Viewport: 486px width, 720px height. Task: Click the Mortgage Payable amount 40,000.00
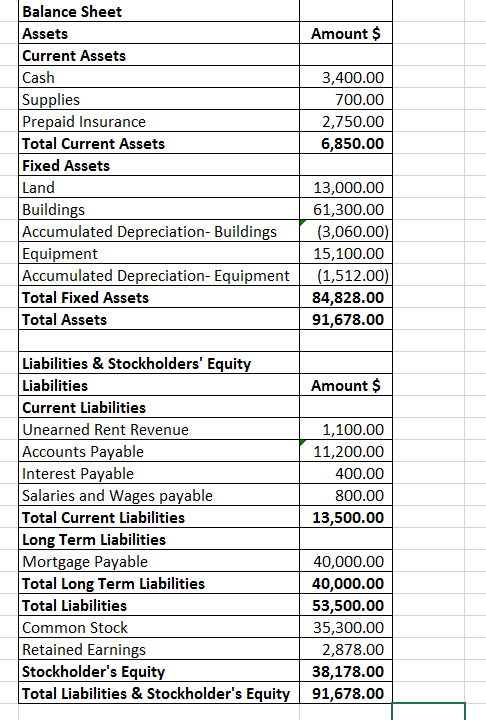[346, 561]
